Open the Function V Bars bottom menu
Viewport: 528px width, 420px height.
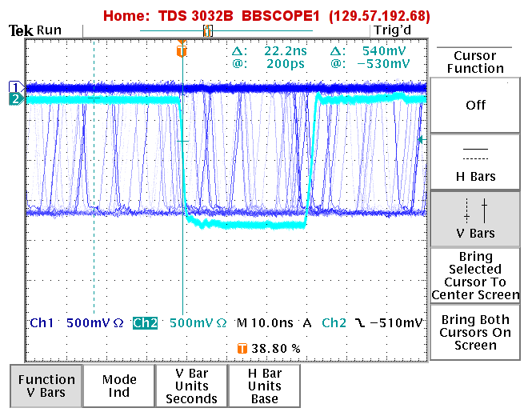tap(46, 386)
